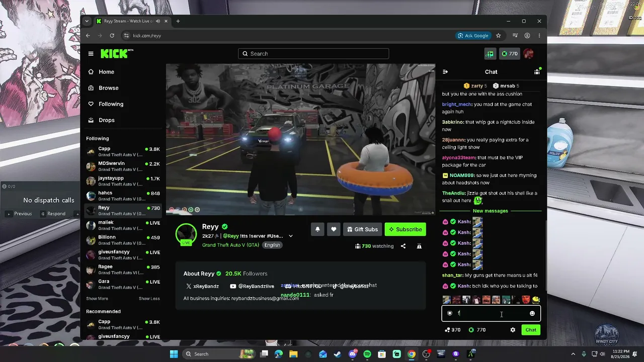The width and height of the screenshot is (644, 362).
Task: Click the English language tag
Action: pos(272,245)
